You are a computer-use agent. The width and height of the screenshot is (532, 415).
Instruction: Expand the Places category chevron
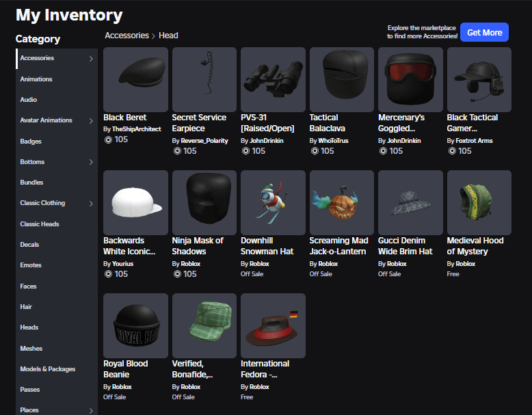tap(91, 411)
